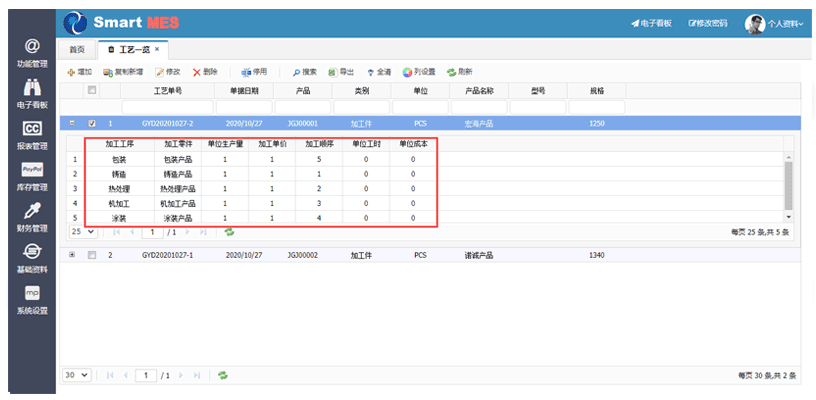Open 功能管理 in the sidebar
Image resolution: width=816 pixels, height=400 pixels.
pos(32,53)
